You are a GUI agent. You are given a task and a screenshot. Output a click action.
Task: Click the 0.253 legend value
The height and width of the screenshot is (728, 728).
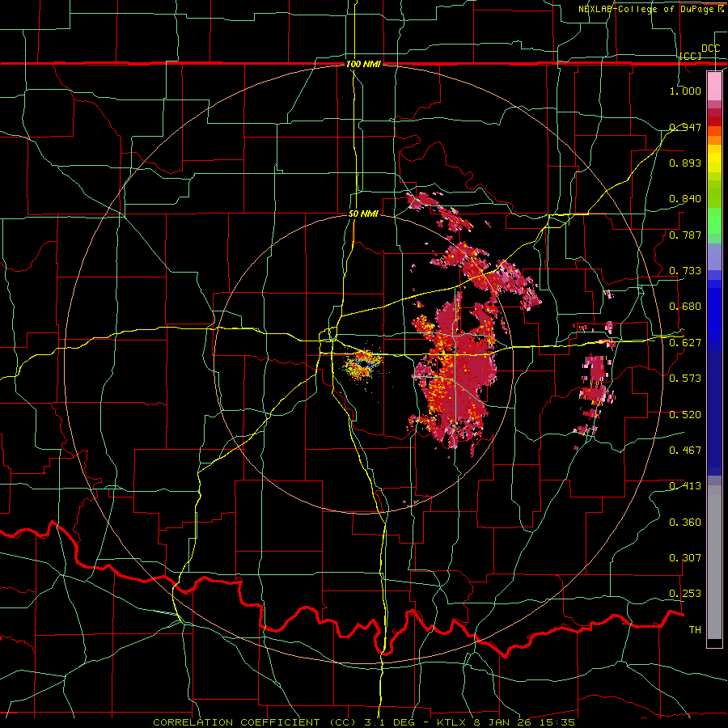685,594
